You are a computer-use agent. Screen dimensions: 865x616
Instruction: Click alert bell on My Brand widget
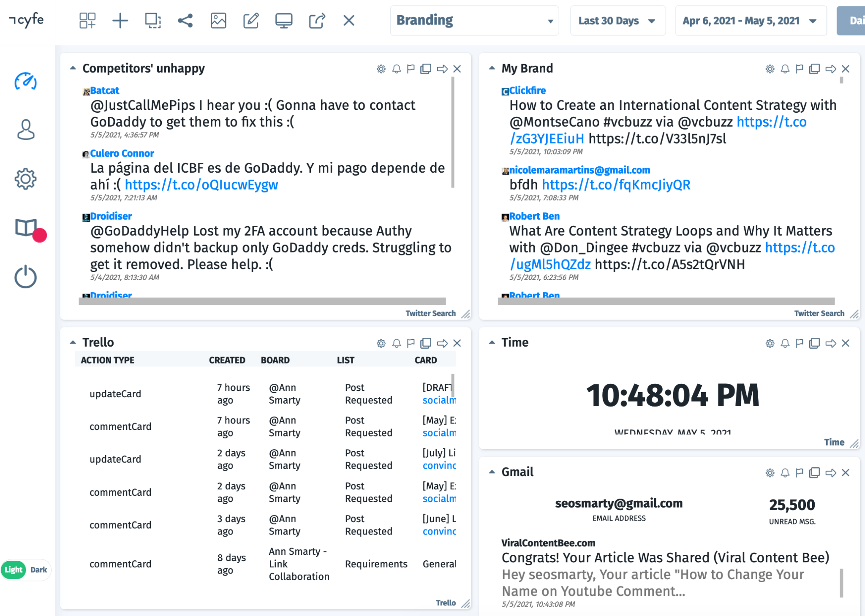pyautogui.click(x=785, y=69)
